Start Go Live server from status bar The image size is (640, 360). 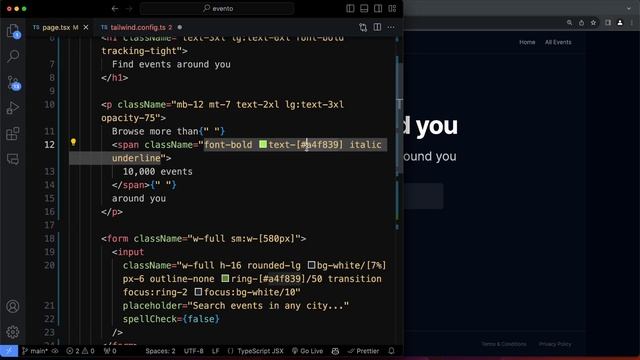[x=307, y=351]
